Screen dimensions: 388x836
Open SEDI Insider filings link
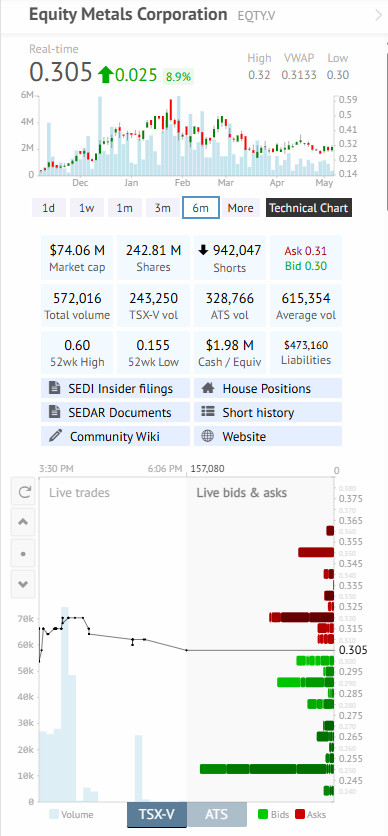tap(115, 389)
